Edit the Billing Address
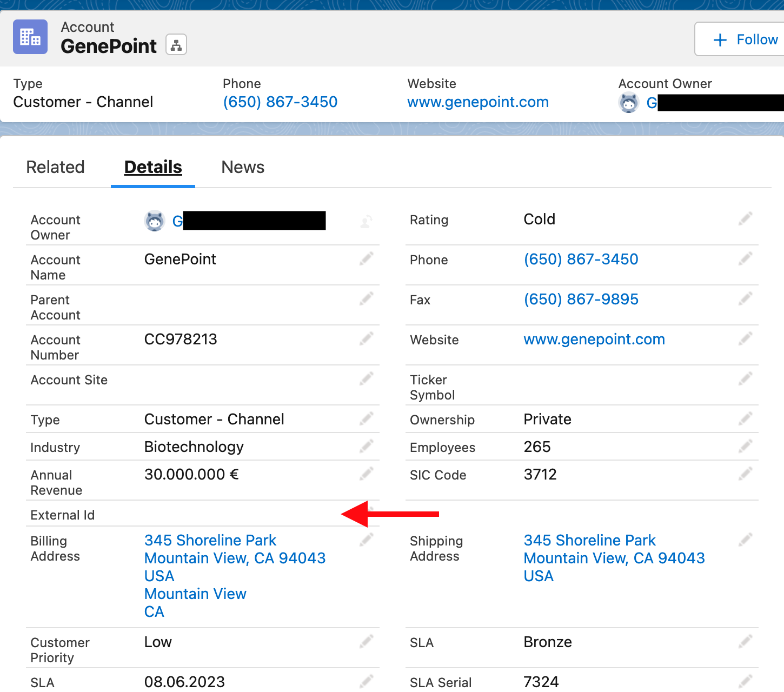The image size is (784, 692). click(x=366, y=540)
